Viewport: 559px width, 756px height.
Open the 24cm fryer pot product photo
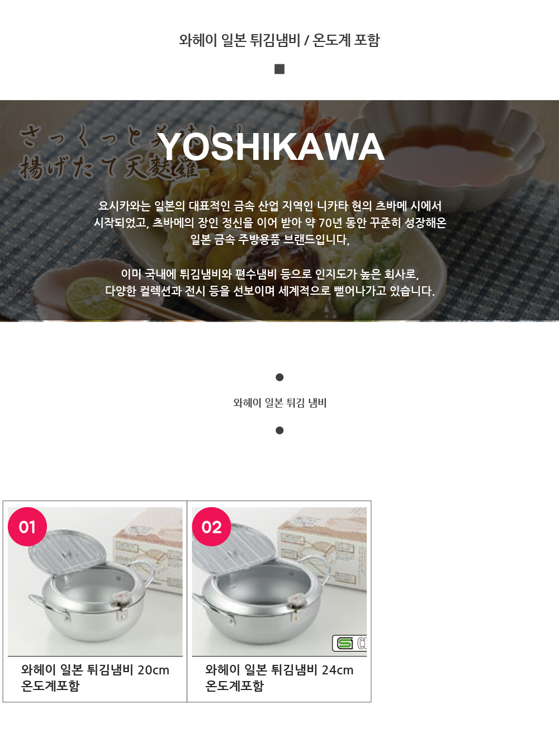point(279,582)
